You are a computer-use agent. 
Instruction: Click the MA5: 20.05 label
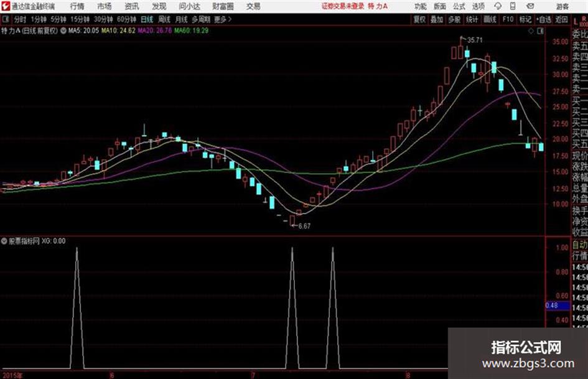pos(83,30)
